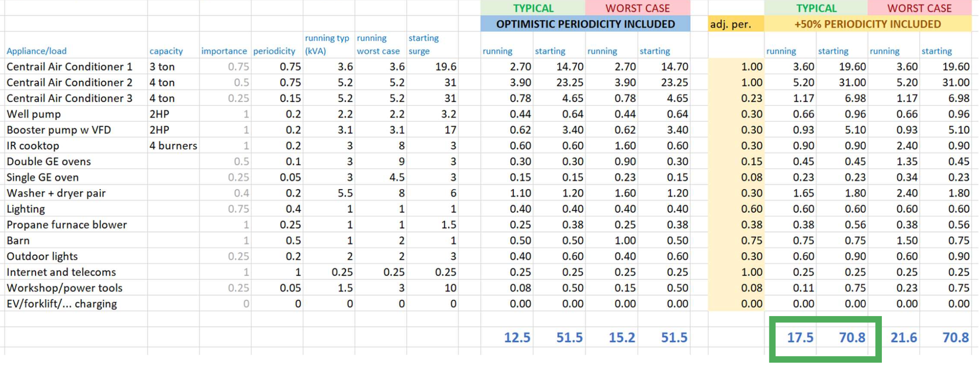Click the "+50% PERIODICITY INCLUDED" banner cell
The height and width of the screenshot is (371, 980).
pyautogui.click(x=868, y=24)
